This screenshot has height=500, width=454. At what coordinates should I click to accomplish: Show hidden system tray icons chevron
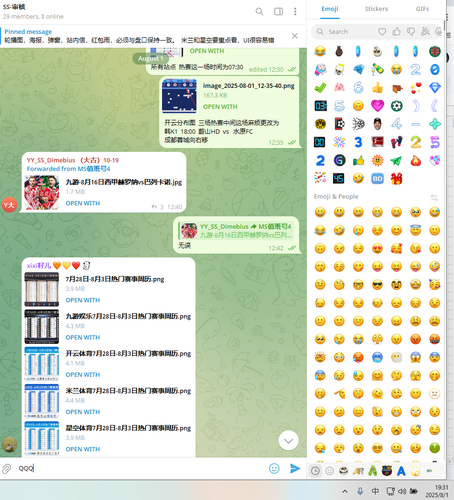[x=345, y=491]
